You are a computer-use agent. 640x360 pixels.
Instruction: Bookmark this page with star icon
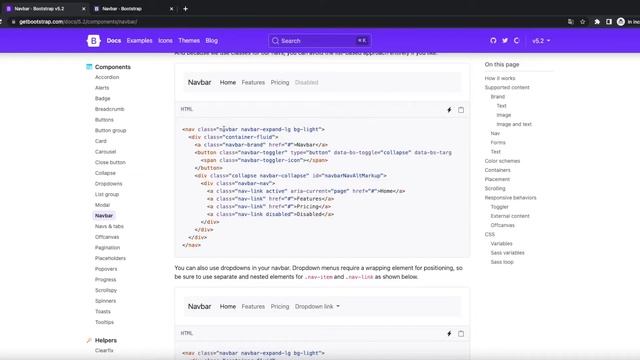point(582,22)
